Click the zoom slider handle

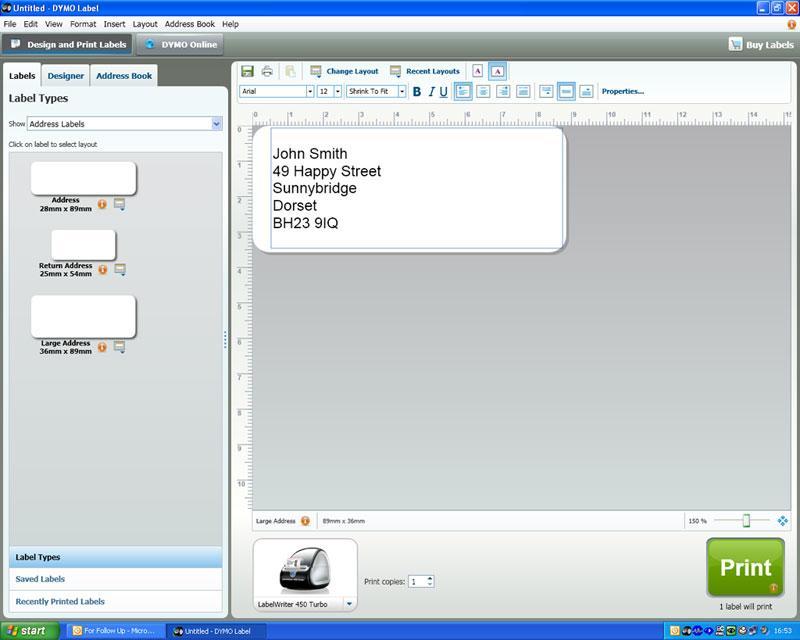coord(745,521)
